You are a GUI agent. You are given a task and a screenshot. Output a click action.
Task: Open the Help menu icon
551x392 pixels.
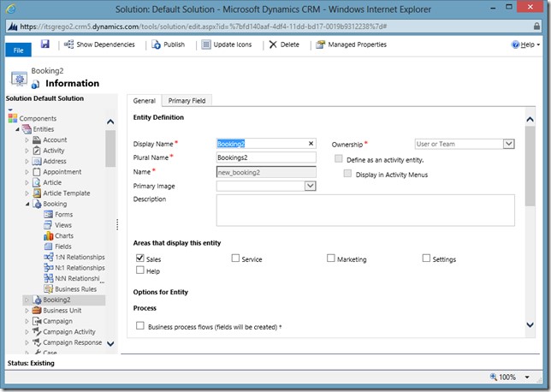pos(515,45)
